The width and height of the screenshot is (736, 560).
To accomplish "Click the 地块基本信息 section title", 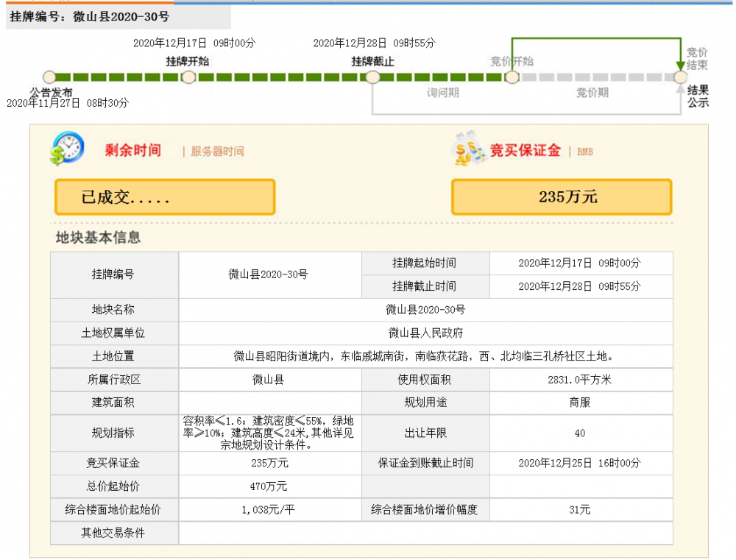I will click(x=98, y=238).
